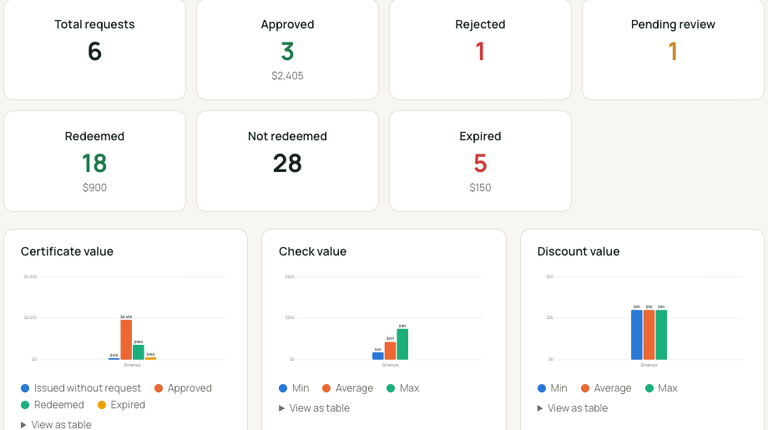Click green Max dot in Check value legend
The image size is (768, 430).
(x=390, y=388)
